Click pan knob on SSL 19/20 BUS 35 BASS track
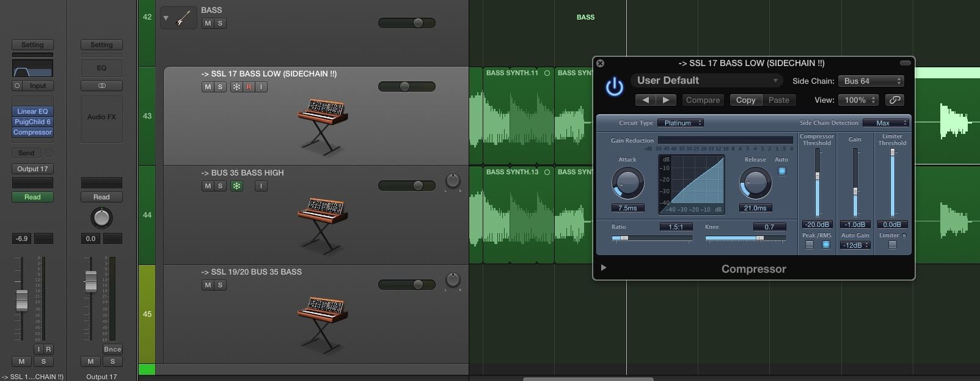 pyautogui.click(x=452, y=279)
